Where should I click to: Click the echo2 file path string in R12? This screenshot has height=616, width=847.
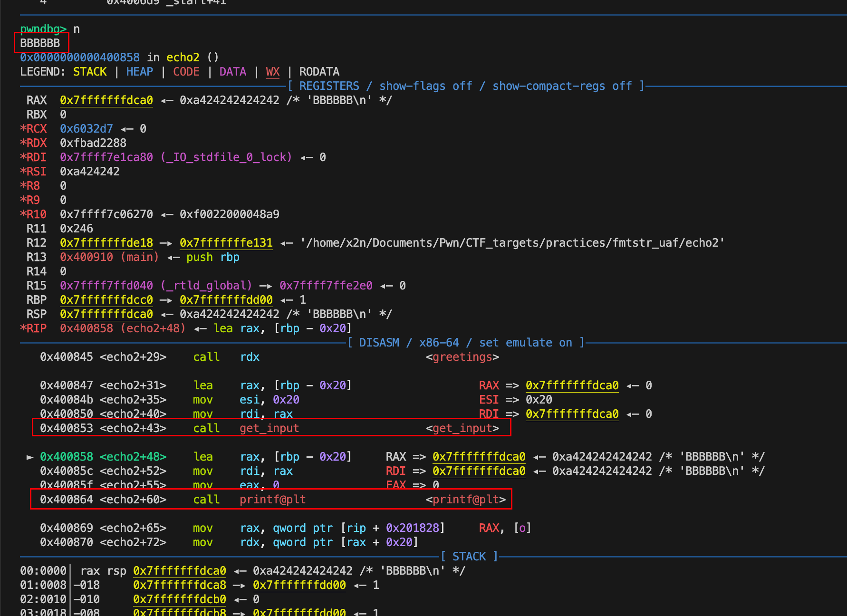click(x=512, y=243)
